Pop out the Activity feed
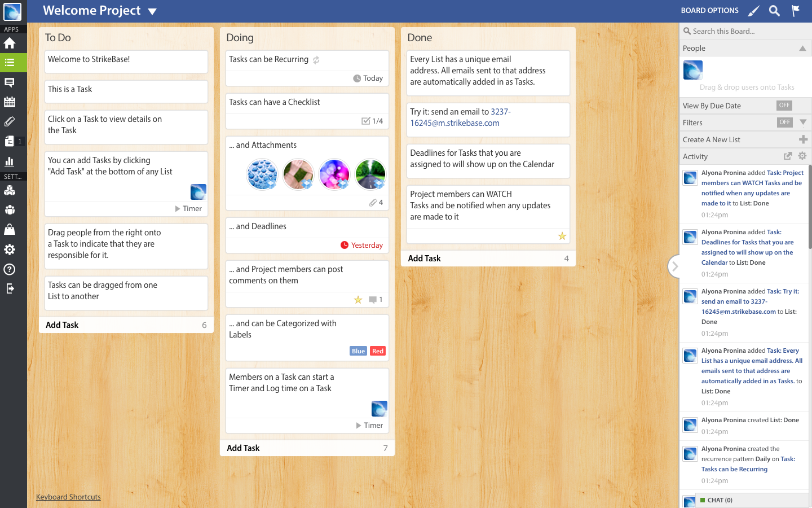 (x=788, y=156)
